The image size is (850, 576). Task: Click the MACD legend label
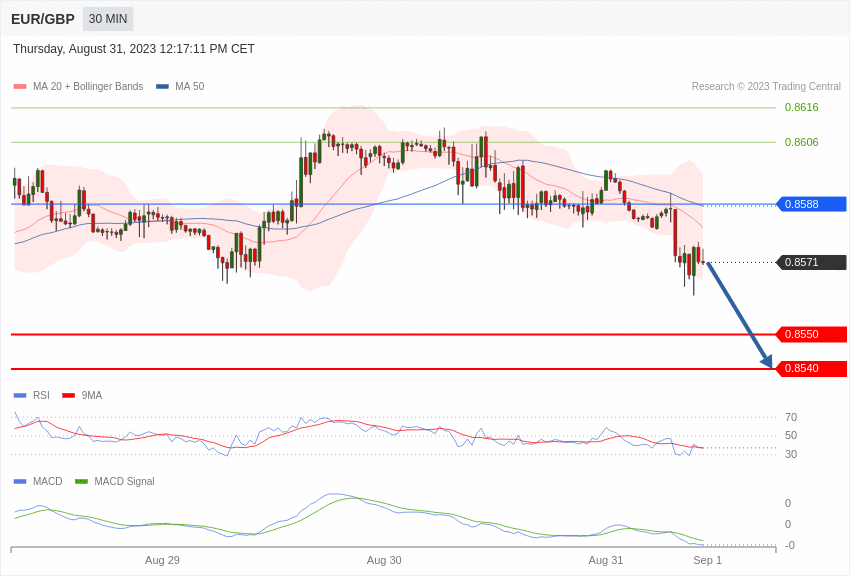pos(48,482)
